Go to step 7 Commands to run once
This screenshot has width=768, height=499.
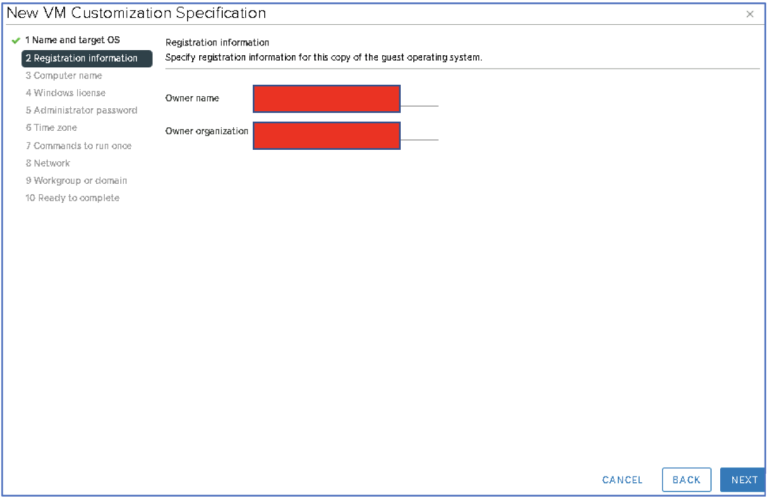[x=79, y=146]
